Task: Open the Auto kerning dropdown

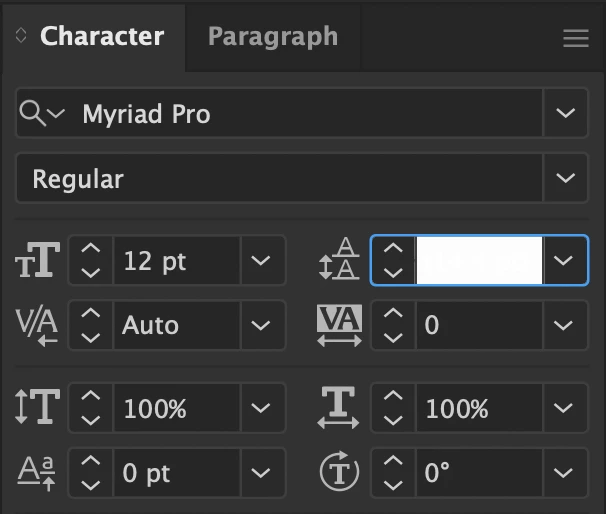Action: point(262,326)
